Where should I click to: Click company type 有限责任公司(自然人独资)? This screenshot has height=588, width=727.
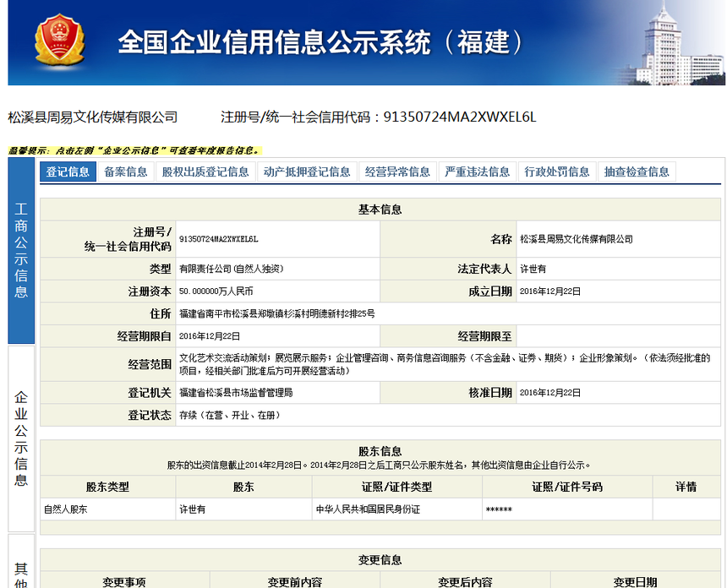(231, 269)
